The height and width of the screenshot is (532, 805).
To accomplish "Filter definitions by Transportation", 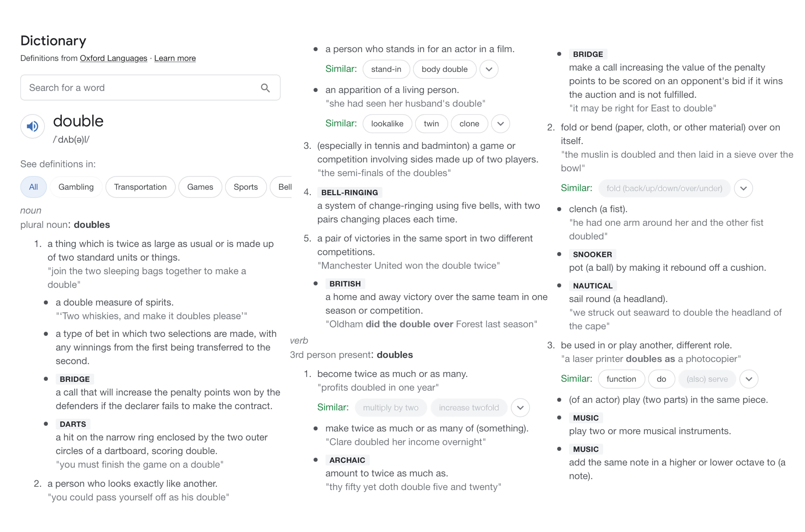I will pos(140,187).
